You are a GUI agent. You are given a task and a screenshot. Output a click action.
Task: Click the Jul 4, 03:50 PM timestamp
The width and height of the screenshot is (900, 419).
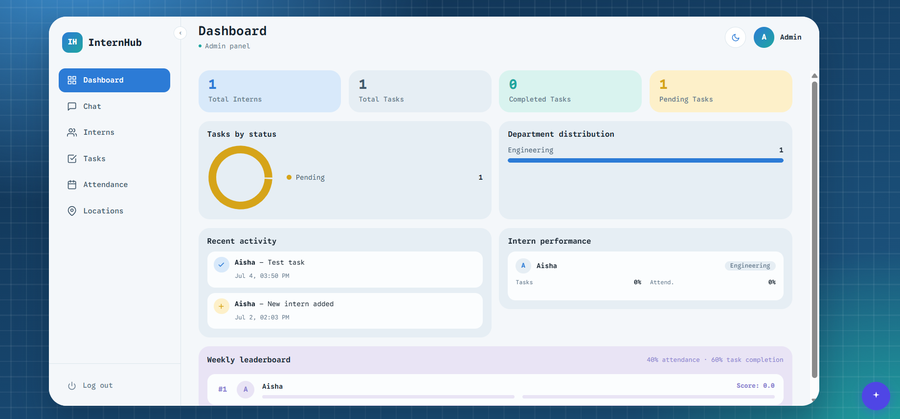(262, 276)
